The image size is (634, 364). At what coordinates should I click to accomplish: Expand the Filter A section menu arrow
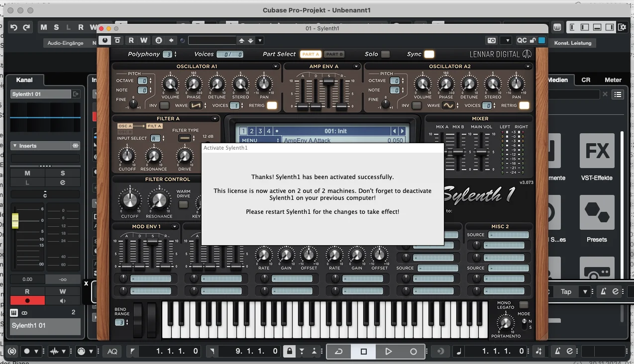(215, 119)
